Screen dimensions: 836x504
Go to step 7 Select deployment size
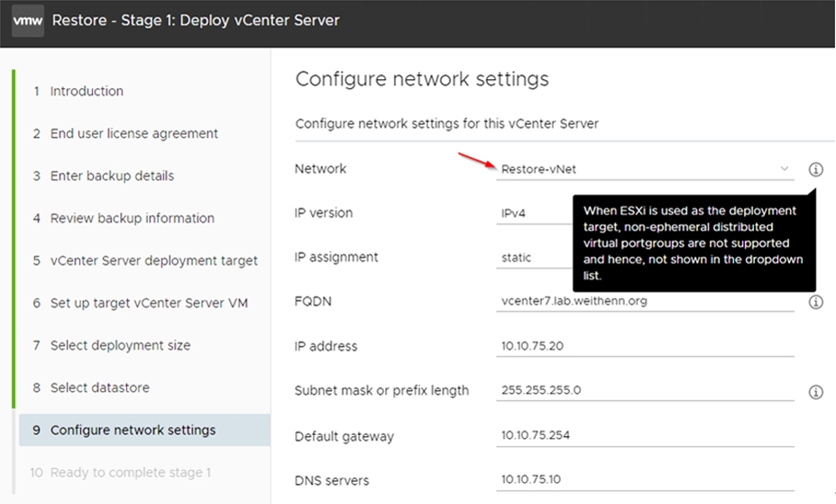[112, 345]
